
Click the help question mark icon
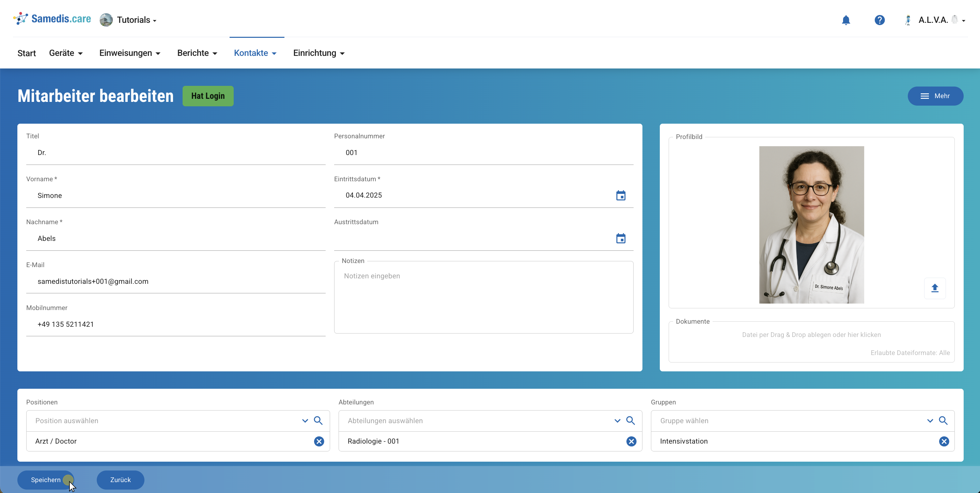[879, 20]
